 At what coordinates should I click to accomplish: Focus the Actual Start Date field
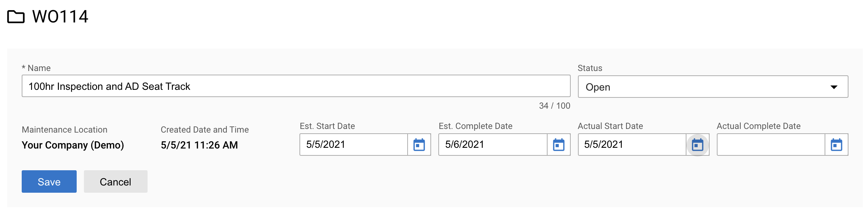click(632, 145)
